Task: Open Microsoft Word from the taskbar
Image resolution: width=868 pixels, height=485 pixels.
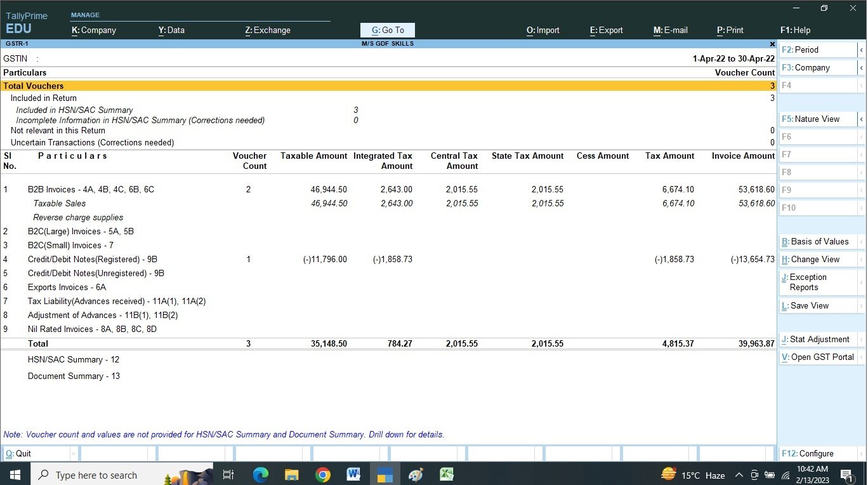Action: tap(353, 474)
